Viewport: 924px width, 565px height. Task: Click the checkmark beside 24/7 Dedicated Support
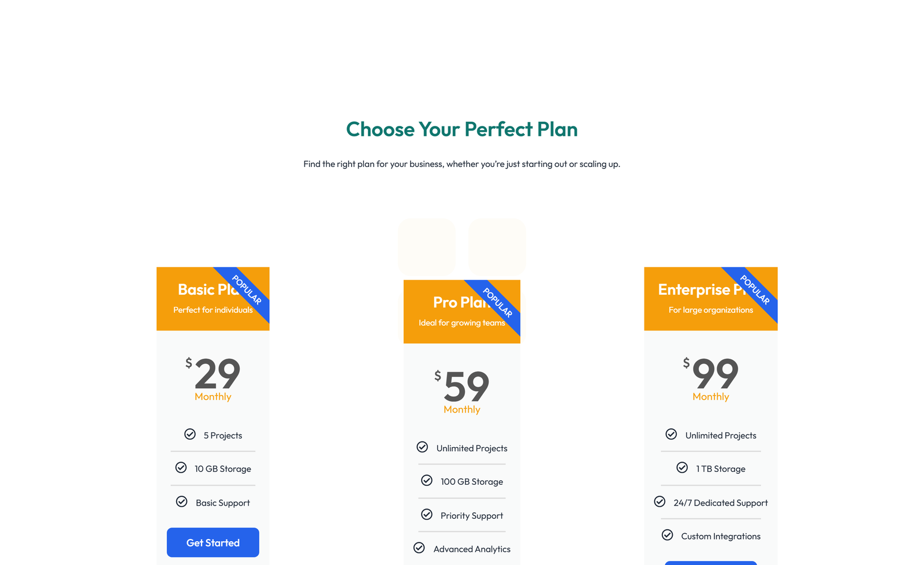(x=660, y=501)
